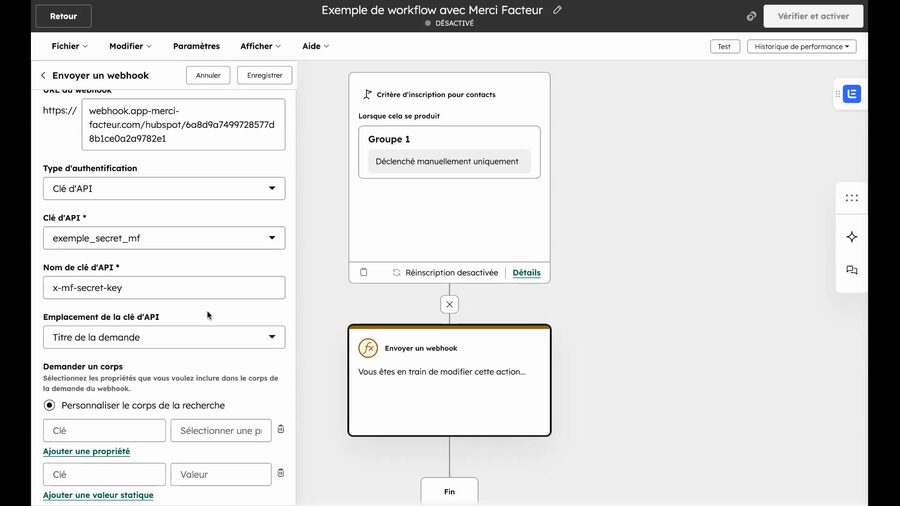Click Réinscription desactivée text

(x=452, y=273)
